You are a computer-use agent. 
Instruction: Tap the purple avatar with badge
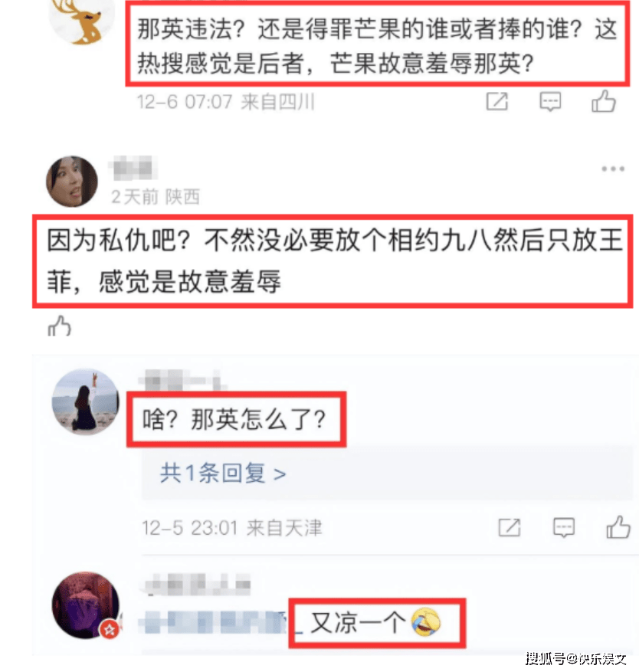[x=85, y=605]
